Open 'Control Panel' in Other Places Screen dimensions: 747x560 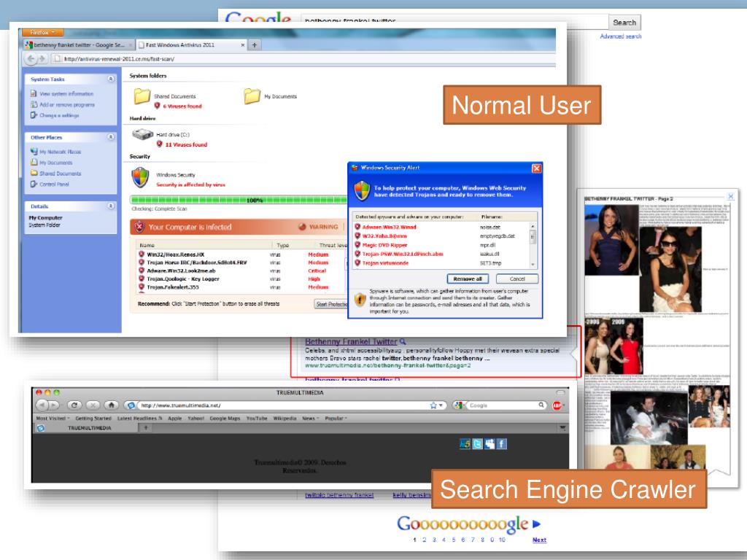coord(54,184)
